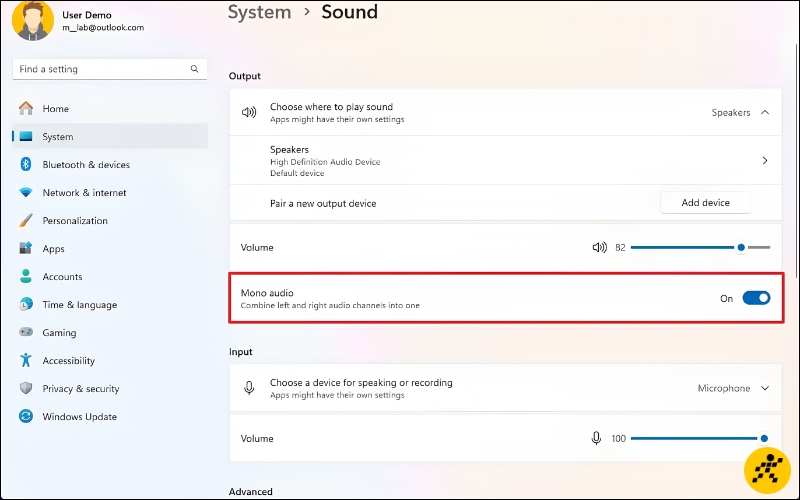Go to Privacy & security
The height and width of the screenshot is (500, 800).
tap(110, 389)
